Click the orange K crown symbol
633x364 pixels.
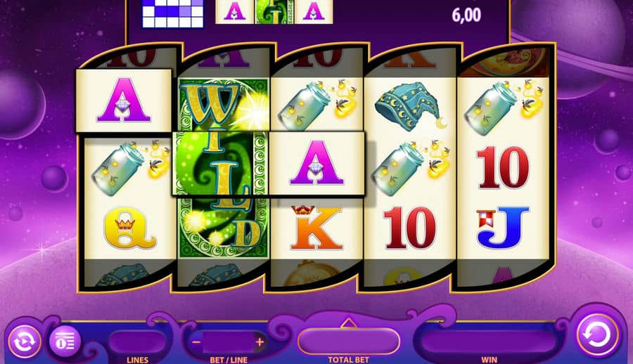(316, 228)
